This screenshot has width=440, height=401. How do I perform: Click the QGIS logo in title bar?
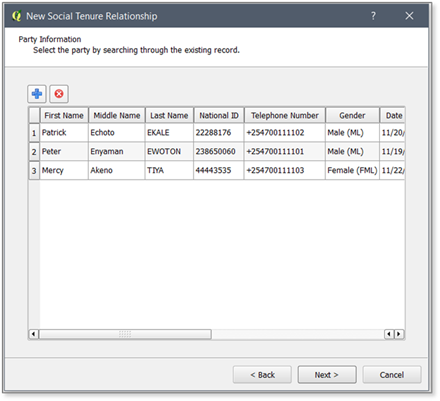(16, 16)
